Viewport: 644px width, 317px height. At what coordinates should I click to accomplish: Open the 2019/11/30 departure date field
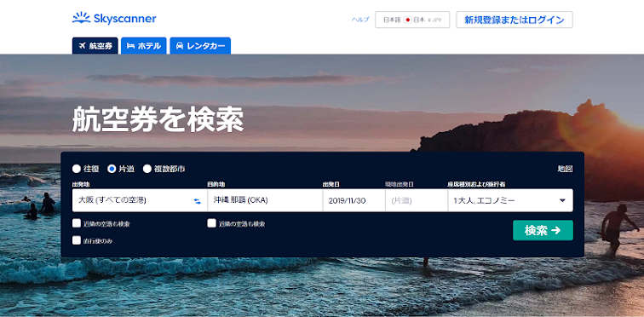[x=354, y=200]
